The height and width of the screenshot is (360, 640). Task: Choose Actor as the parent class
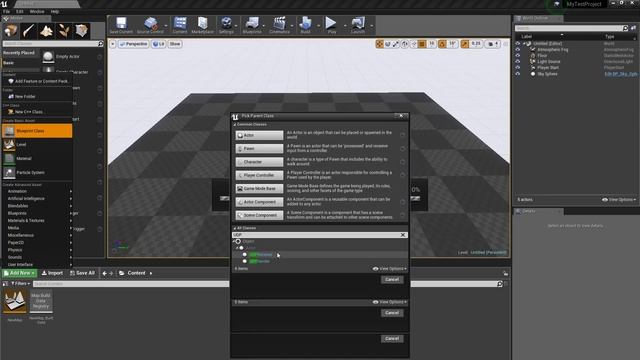(259, 135)
